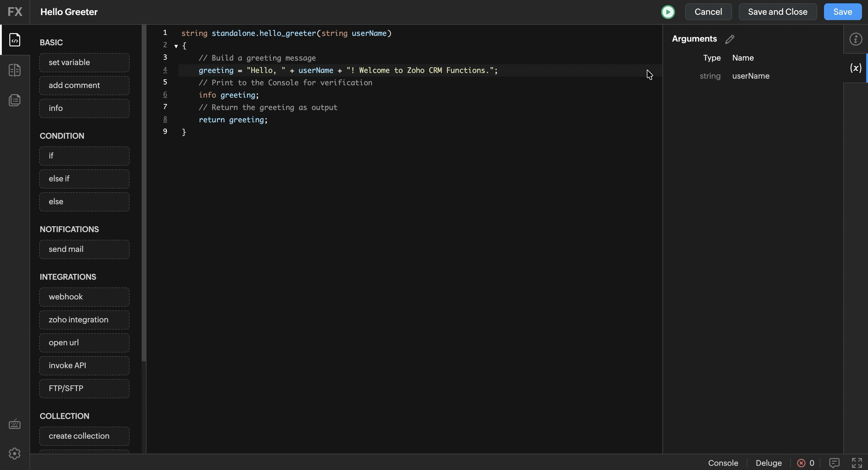The image size is (868, 470).
Task: Select the zoho integration snippet
Action: click(x=84, y=320)
